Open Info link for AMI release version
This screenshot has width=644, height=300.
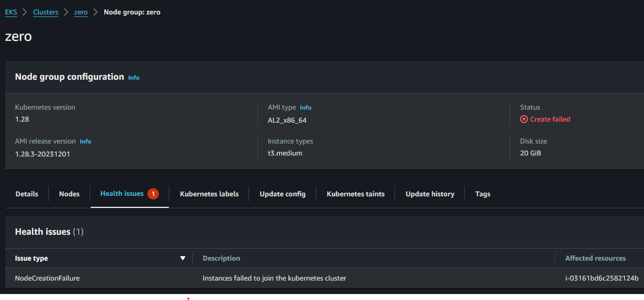pyautogui.click(x=85, y=142)
